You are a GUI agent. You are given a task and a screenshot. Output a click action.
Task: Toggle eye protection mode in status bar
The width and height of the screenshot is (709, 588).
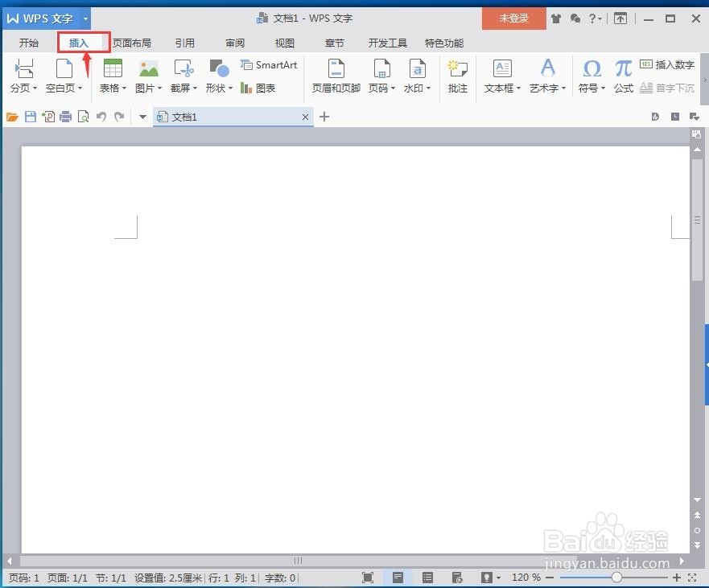(487, 578)
